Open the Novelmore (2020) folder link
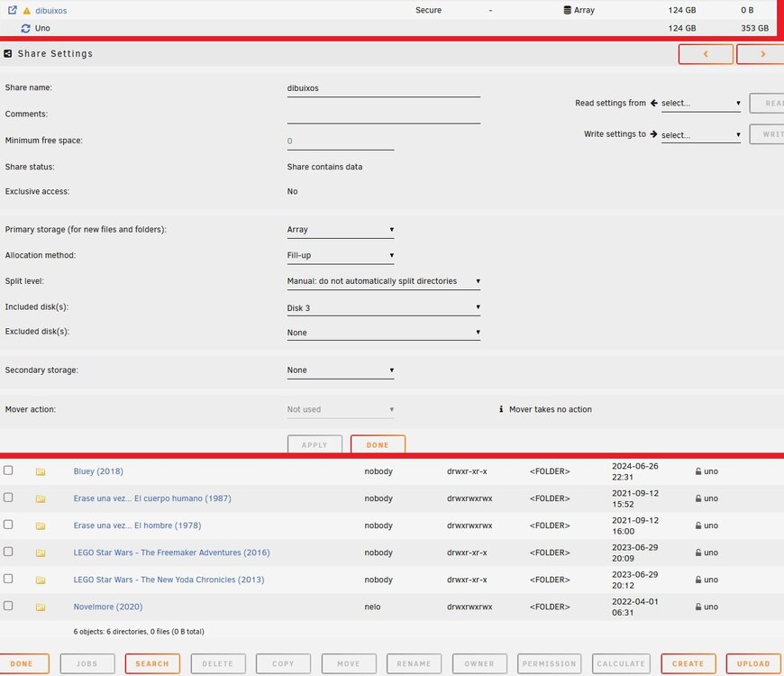Viewport: 784px width, 676px height. [108, 606]
